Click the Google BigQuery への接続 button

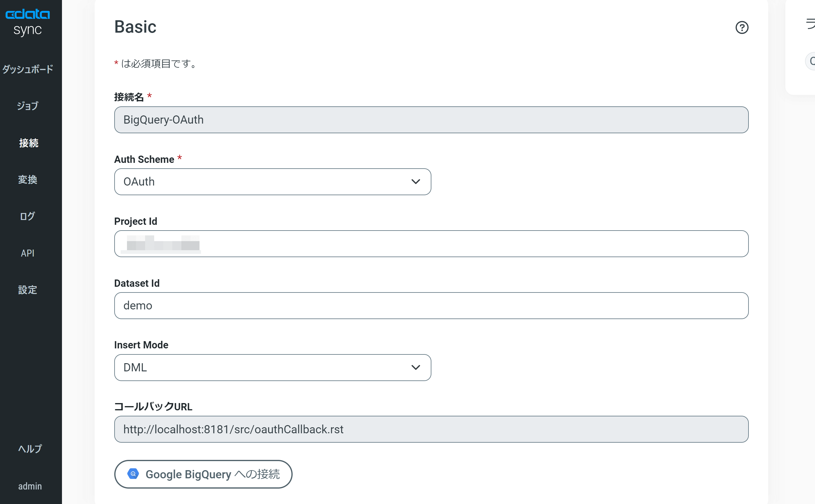click(x=203, y=474)
